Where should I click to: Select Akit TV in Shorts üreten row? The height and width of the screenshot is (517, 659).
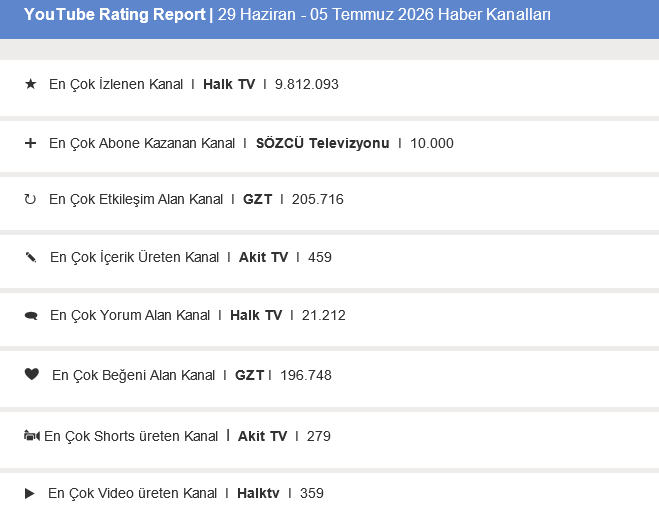coord(263,436)
